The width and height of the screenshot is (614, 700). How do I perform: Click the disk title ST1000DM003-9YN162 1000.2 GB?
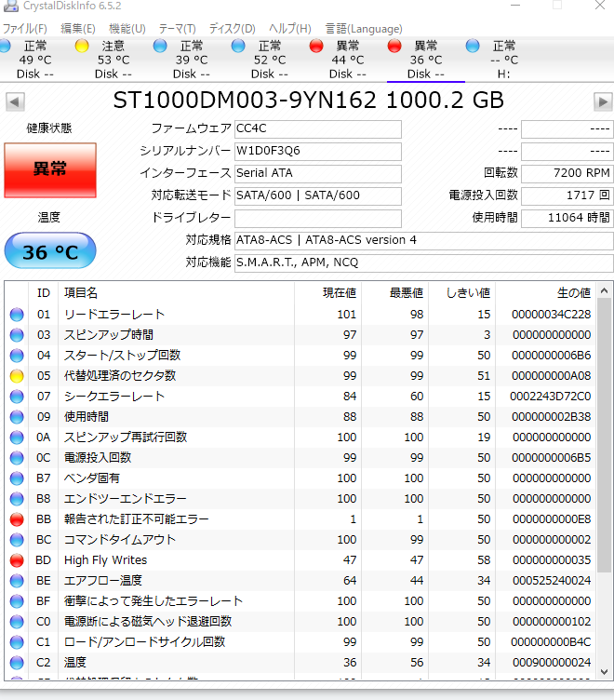coord(309,101)
